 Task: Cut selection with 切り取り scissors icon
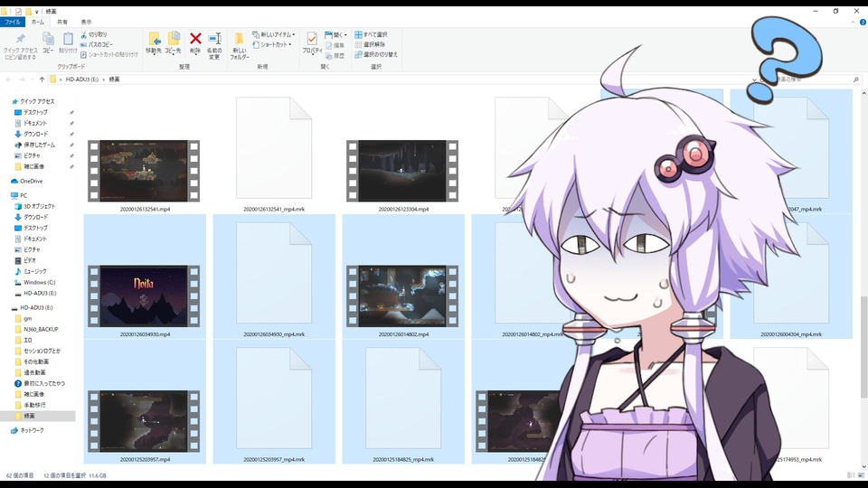[x=93, y=34]
